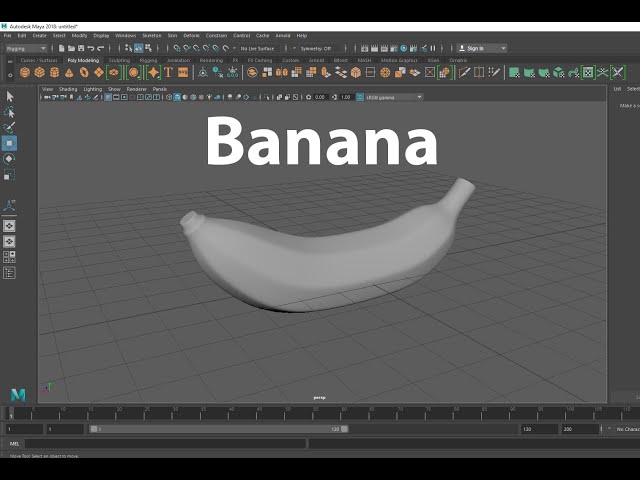Screen dimensions: 640x480
Task: Toggle view transform color management icon
Action: tap(360, 97)
